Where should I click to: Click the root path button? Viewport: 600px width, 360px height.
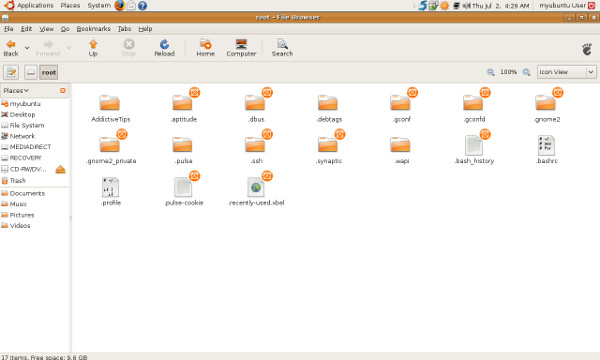(49, 72)
